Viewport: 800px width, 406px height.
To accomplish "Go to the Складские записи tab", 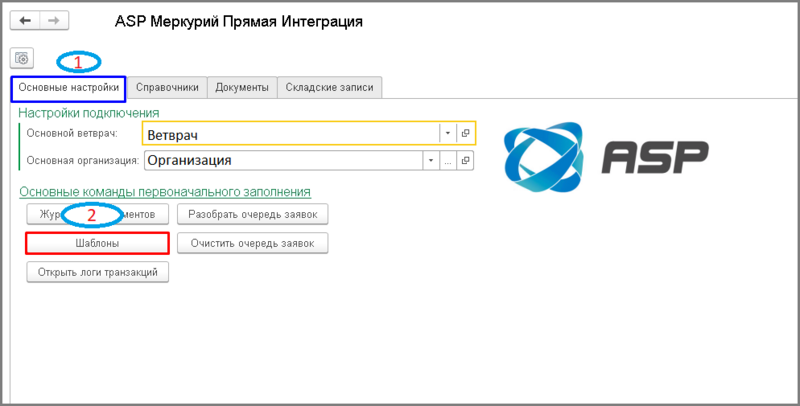I will pos(329,88).
